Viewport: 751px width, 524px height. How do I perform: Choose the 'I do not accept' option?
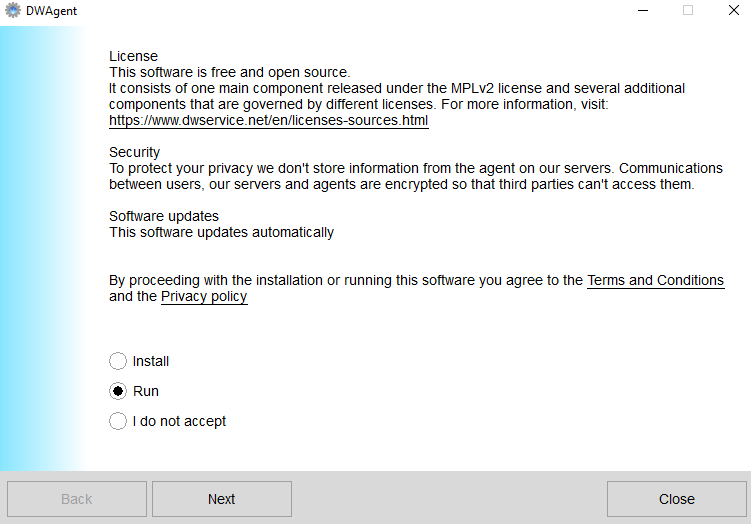click(118, 421)
